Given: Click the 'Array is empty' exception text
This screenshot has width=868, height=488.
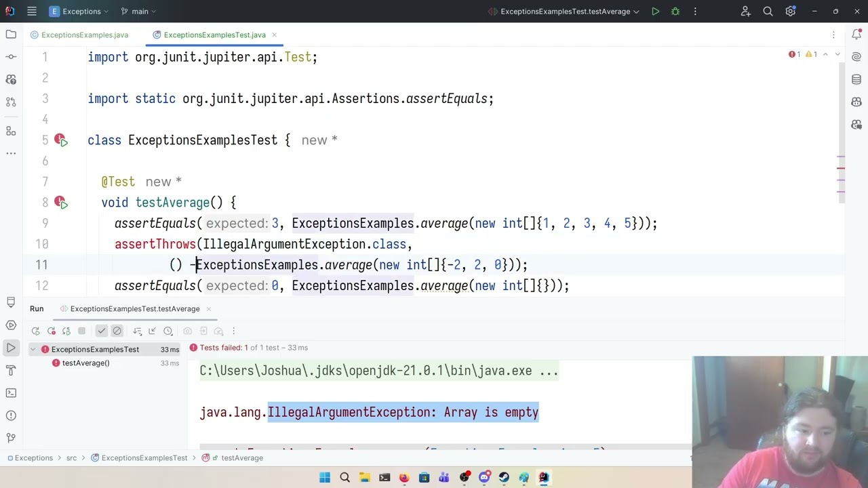Looking at the screenshot, I should [491, 412].
